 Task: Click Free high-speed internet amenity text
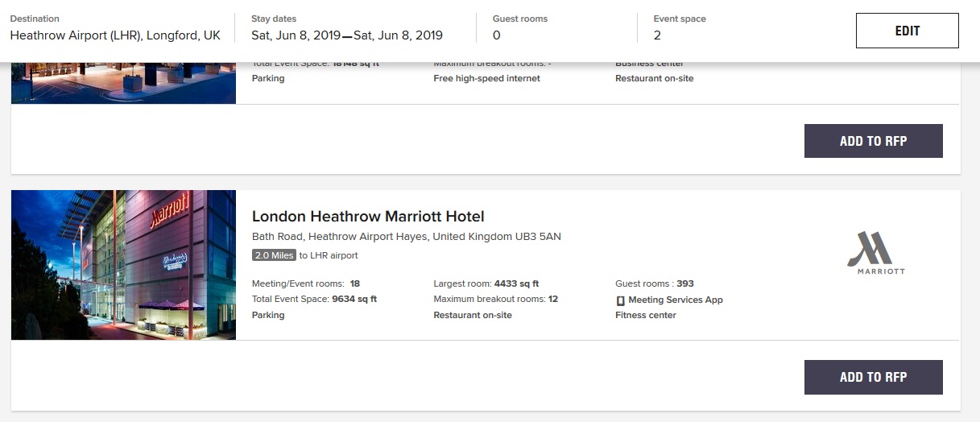click(486, 78)
